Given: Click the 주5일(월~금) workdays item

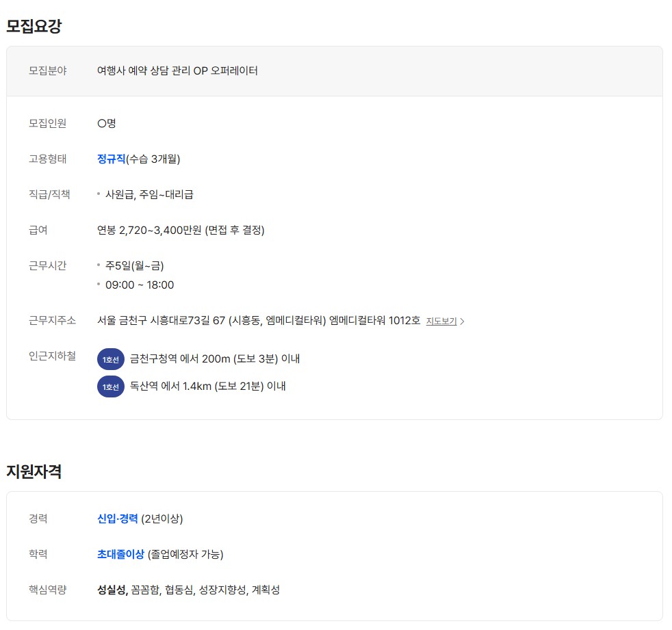Looking at the screenshot, I should [135, 265].
